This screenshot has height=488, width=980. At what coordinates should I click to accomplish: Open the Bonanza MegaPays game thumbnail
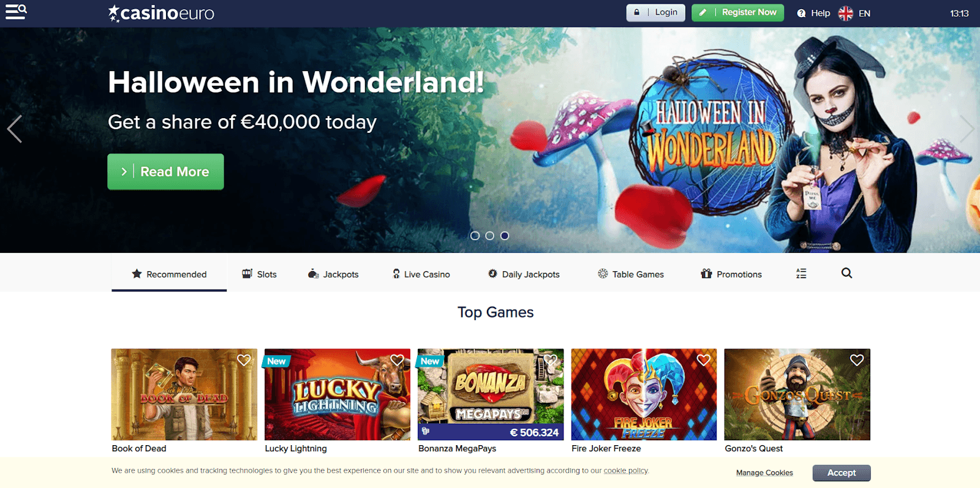pos(491,394)
